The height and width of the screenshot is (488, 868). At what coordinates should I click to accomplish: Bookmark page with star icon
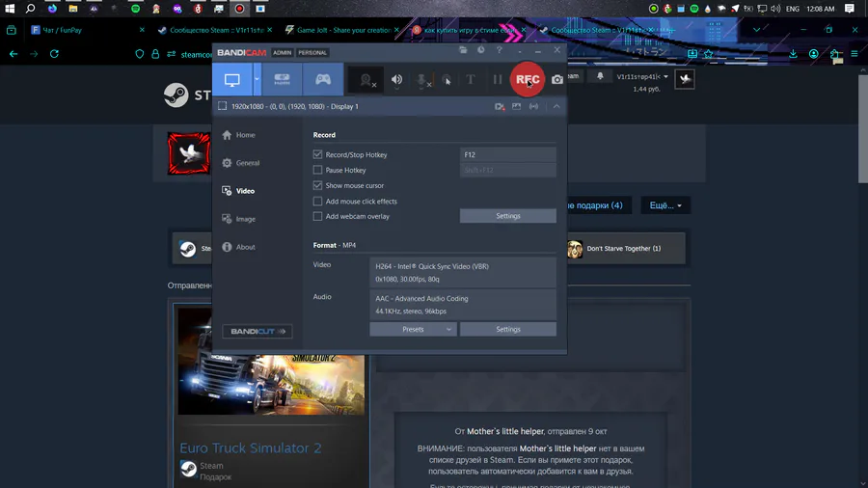709,54
